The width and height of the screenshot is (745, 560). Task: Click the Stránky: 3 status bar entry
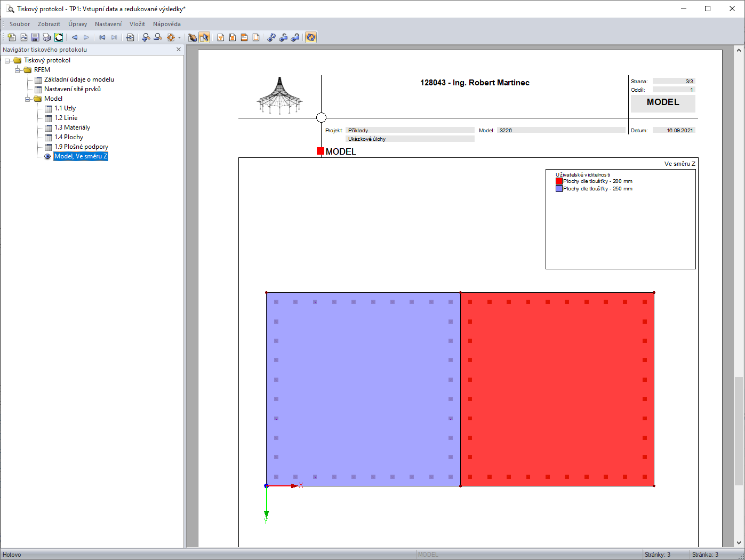tap(658, 555)
